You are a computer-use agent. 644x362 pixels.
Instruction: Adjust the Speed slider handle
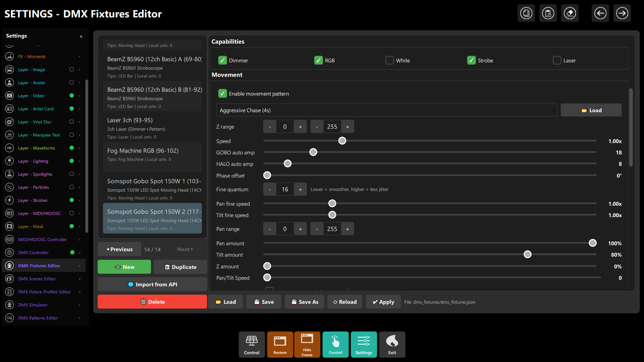click(x=342, y=141)
